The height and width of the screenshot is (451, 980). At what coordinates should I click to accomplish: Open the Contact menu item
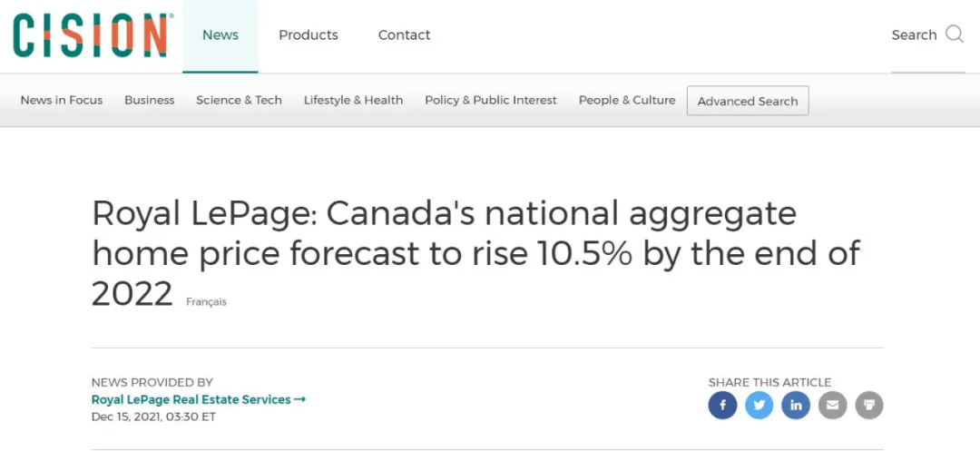405,35
